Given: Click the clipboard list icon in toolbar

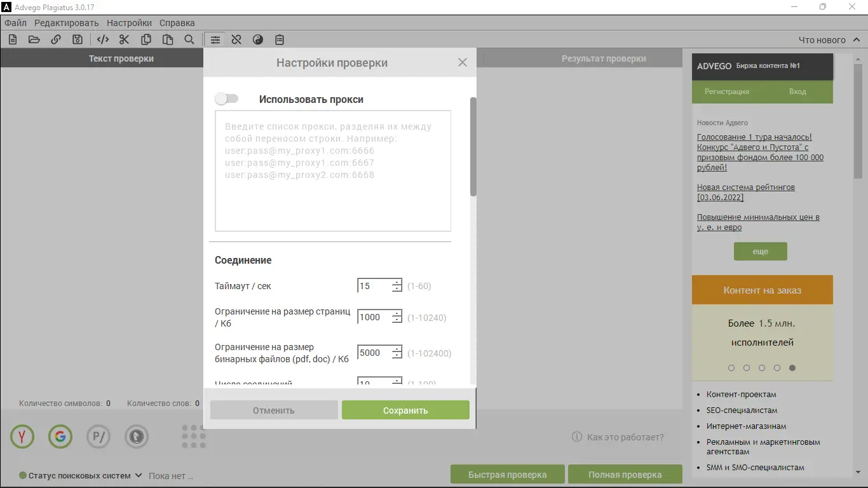Looking at the screenshot, I should (x=280, y=39).
